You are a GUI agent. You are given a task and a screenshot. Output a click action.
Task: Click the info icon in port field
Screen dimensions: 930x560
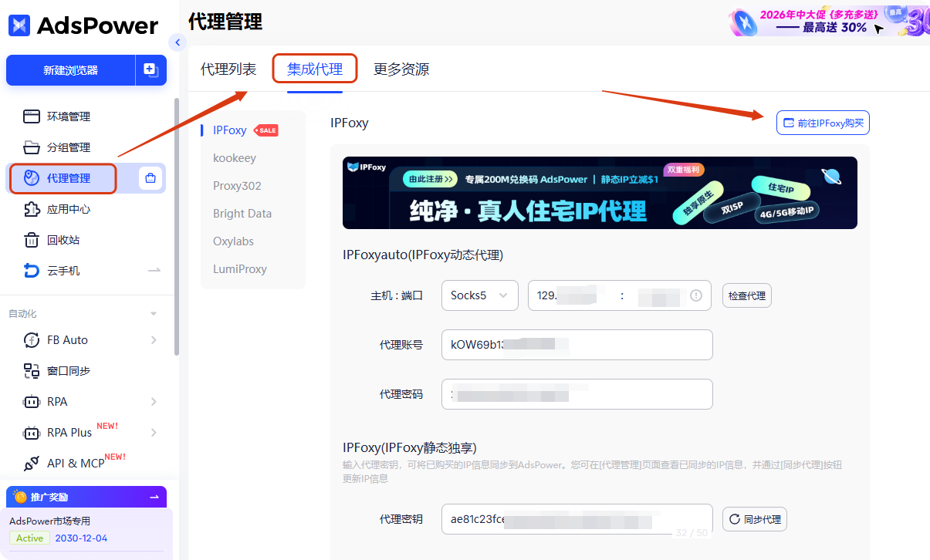click(696, 295)
